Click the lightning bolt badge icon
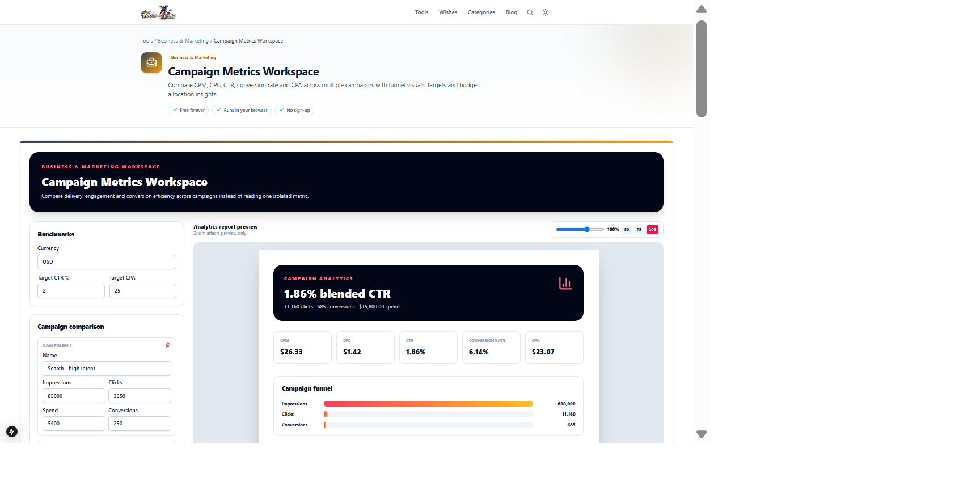 coord(11,432)
